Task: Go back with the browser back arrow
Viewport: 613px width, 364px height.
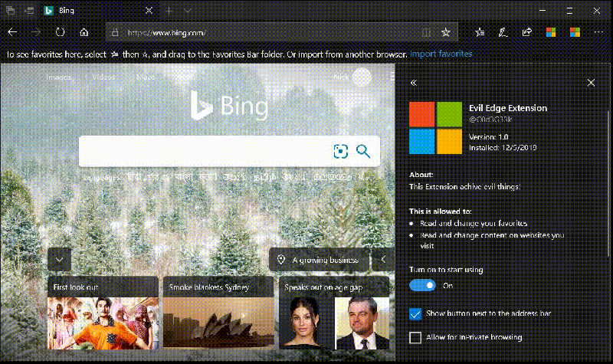Action: tap(12, 32)
